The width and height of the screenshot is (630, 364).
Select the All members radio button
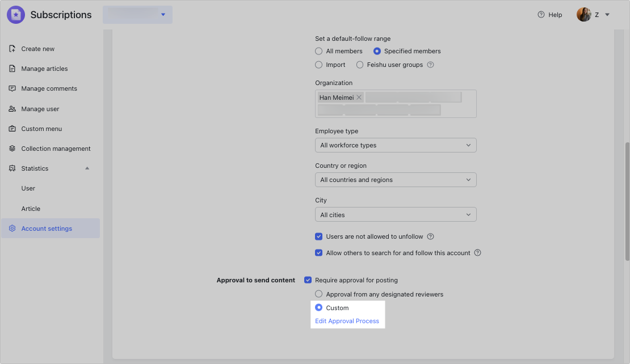coord(318,51)
